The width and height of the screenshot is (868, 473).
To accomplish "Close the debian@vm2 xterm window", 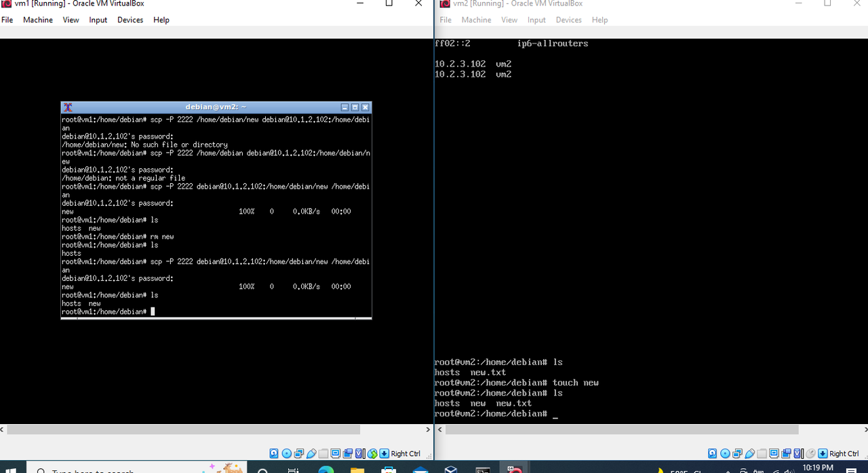I will (x=365, y=107).
